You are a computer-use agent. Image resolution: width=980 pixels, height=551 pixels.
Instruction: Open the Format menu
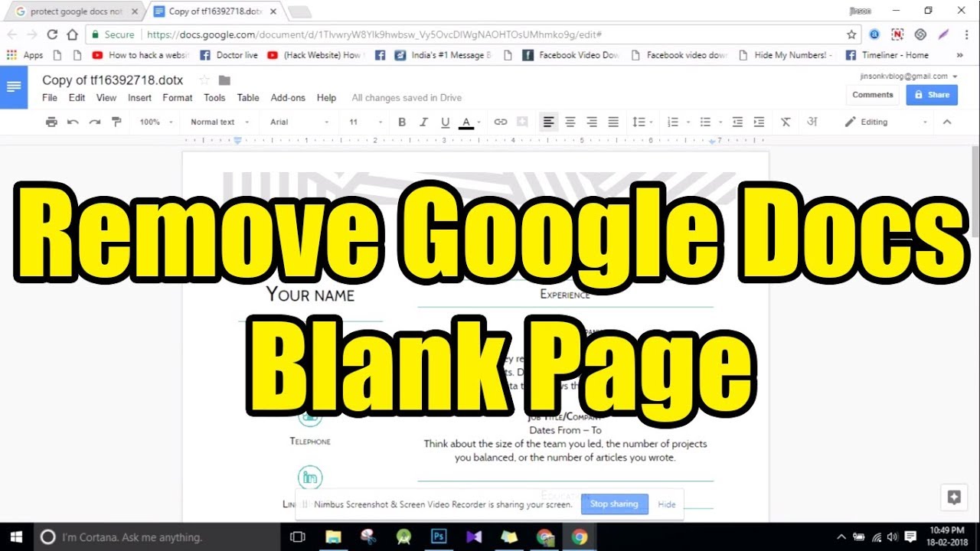(178, 98)
